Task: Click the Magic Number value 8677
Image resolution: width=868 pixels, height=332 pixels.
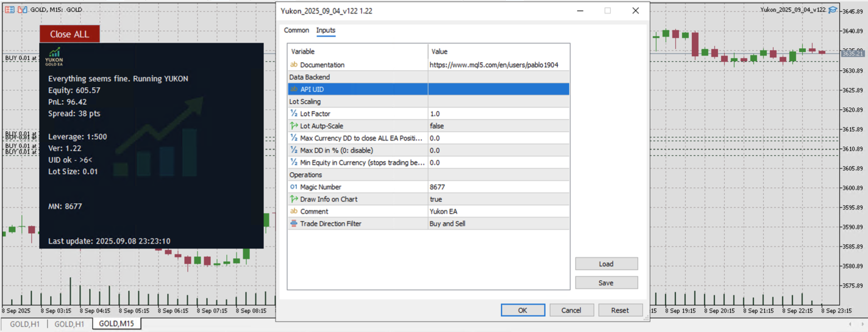Action: point(499,187)
